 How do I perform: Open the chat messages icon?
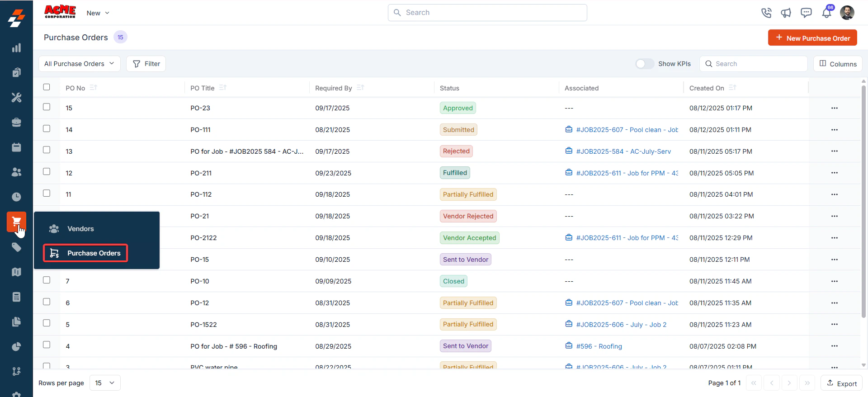pos(806,13)
